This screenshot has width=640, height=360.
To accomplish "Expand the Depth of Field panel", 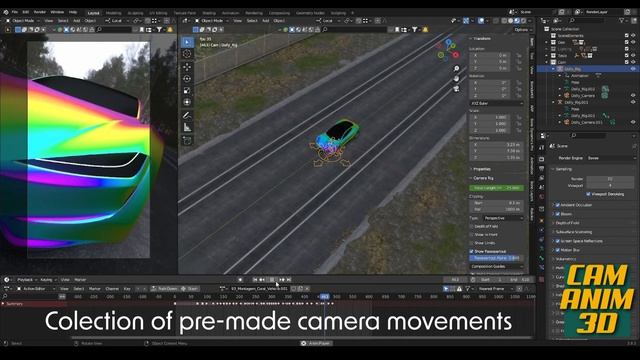I will [567, 223].
